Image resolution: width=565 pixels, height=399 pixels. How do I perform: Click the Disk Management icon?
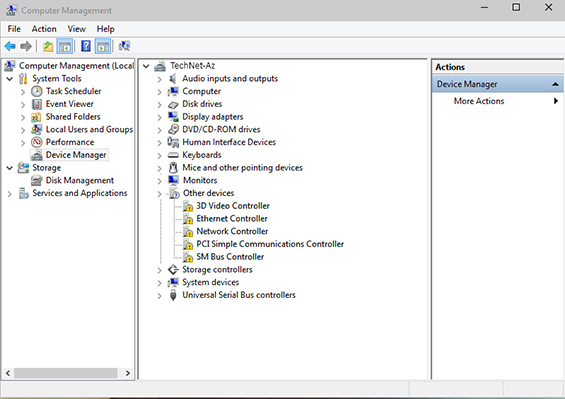(x=36, y=180)
